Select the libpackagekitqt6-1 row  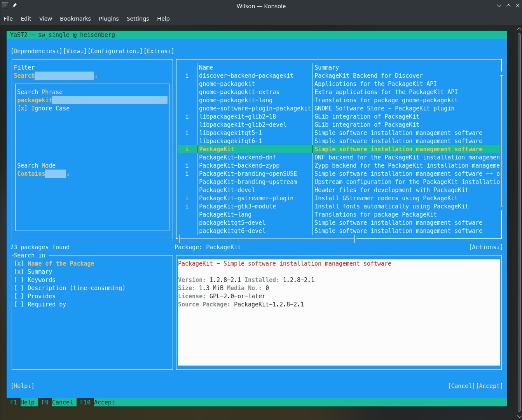coord(339,141)
